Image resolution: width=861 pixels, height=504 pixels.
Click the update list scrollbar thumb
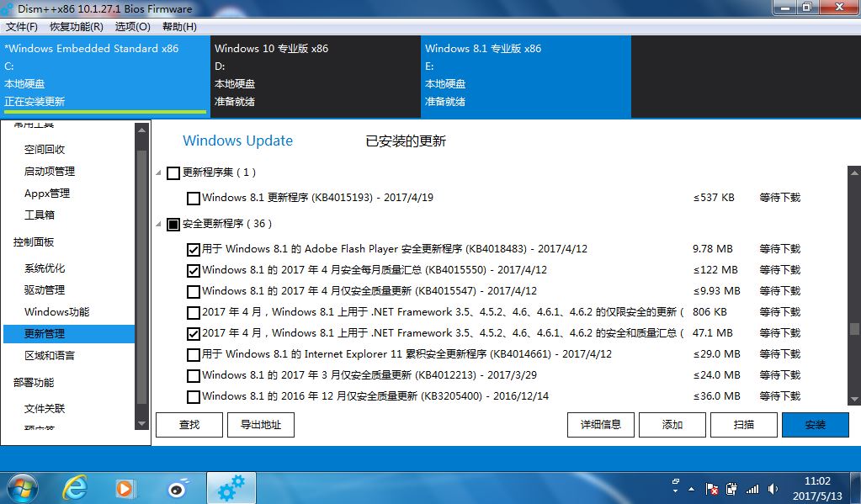[x=854, y=328]
